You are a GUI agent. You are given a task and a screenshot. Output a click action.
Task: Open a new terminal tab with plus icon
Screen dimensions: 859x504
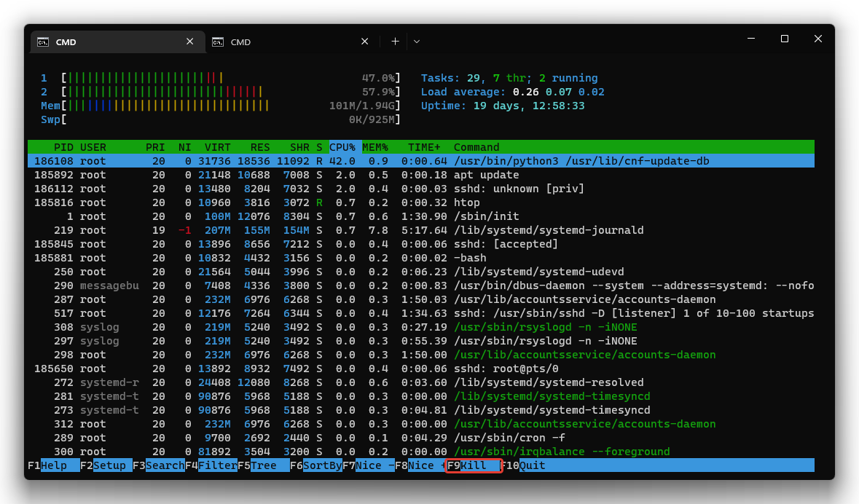pos(395,42)
